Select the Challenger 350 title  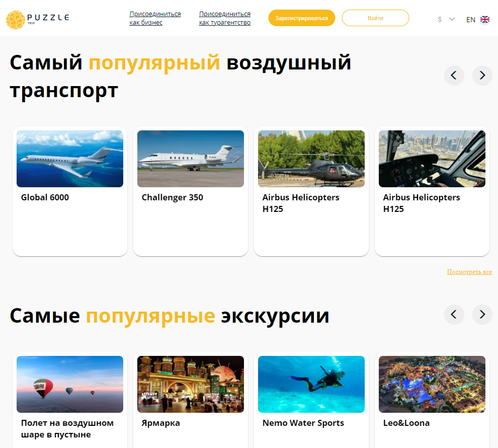173,197
